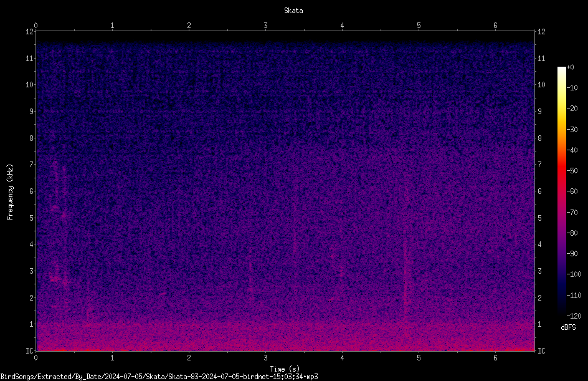Click the "Time (s)" axis label

tap(285, 369)
